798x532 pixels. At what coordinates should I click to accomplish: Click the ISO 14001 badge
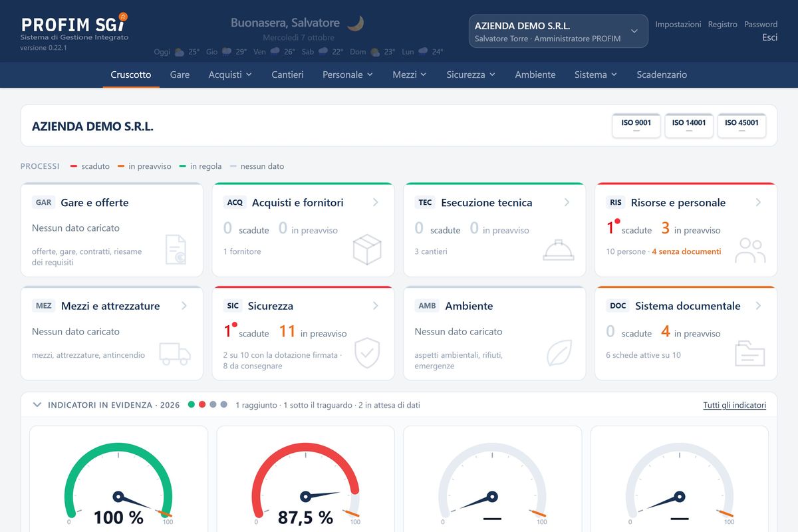click(x=689, y=126)
